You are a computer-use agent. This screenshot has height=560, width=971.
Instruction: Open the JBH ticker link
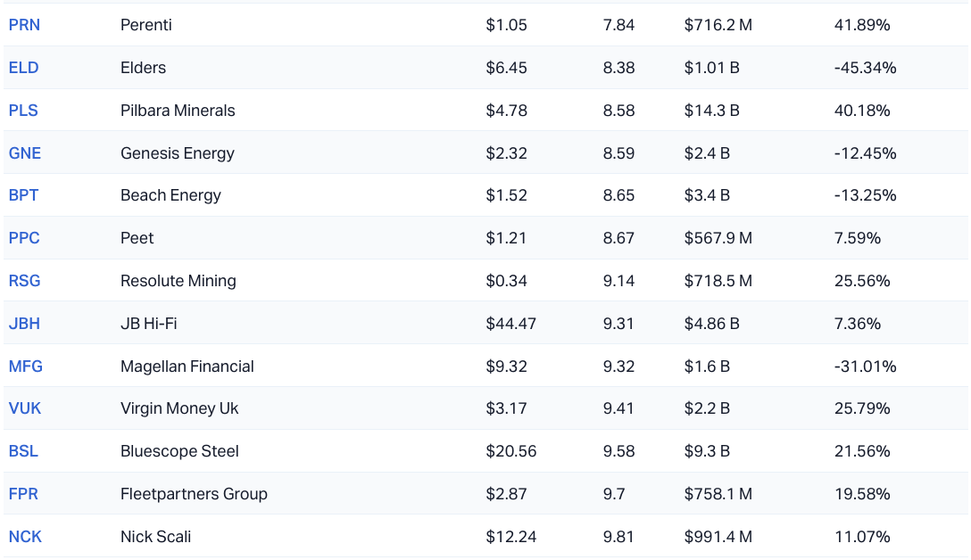(x=24, y=324)
